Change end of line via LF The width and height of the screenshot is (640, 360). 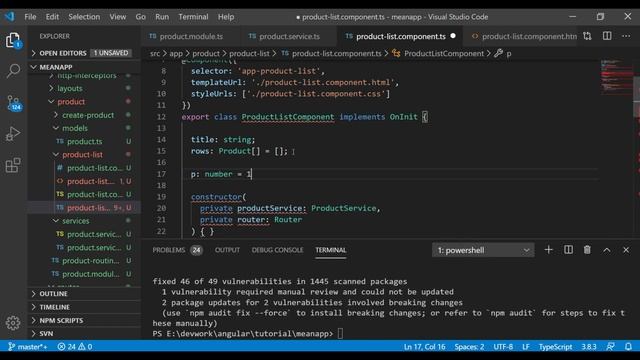pyautogui.click(x=526, y=347)
